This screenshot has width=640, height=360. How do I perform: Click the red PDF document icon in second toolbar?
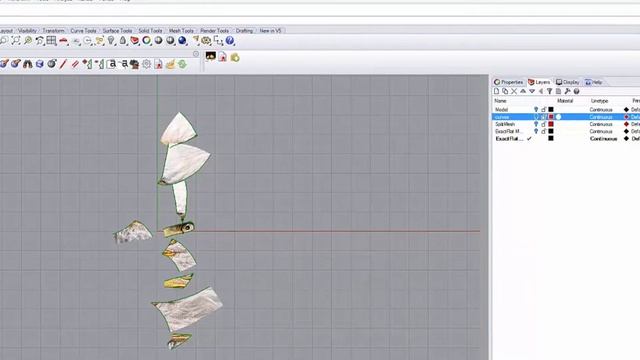(158, 64)
